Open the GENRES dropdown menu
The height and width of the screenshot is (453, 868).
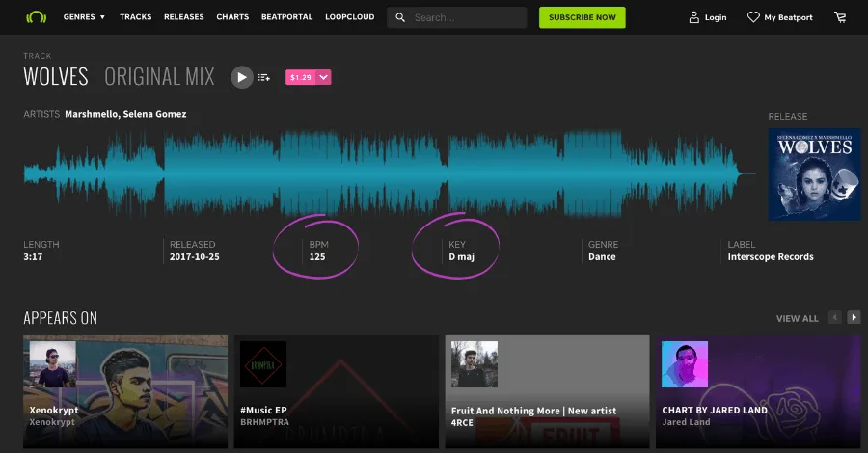tap(84, 17)
